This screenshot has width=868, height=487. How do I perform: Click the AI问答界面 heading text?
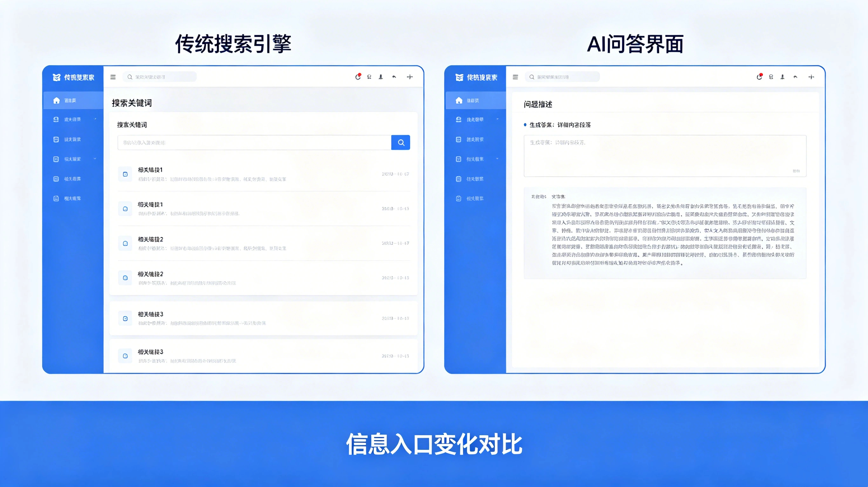(635, 44)
